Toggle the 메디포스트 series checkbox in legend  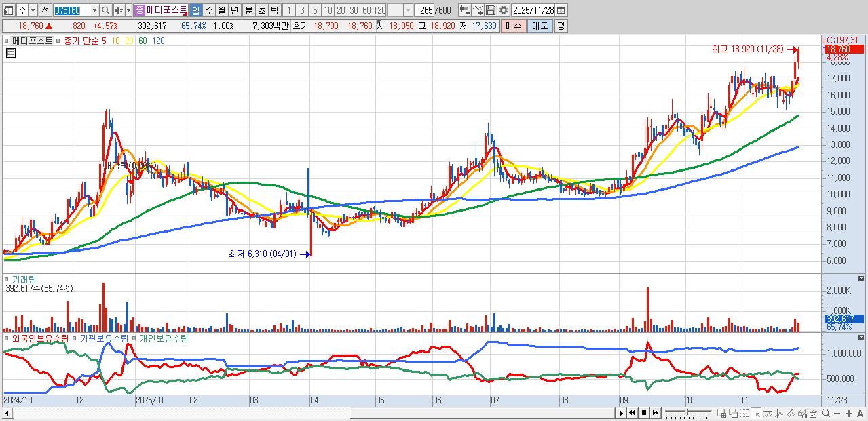click(7, 41)
